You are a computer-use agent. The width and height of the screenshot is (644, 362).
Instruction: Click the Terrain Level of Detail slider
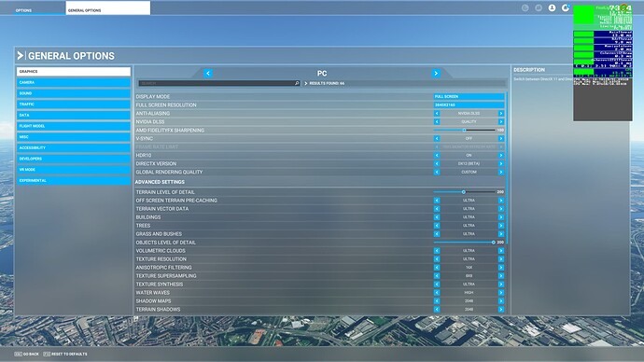[x=464, y=192]
